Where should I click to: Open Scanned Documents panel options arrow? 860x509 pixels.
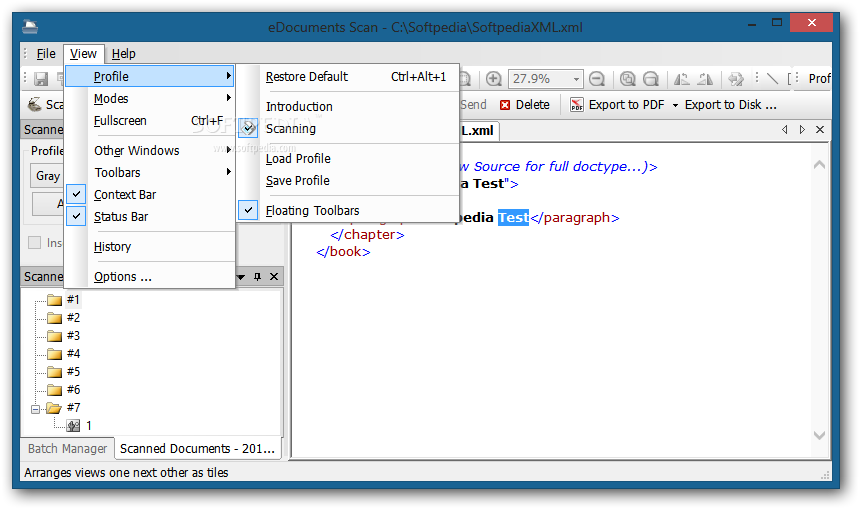tap(241, 277)
